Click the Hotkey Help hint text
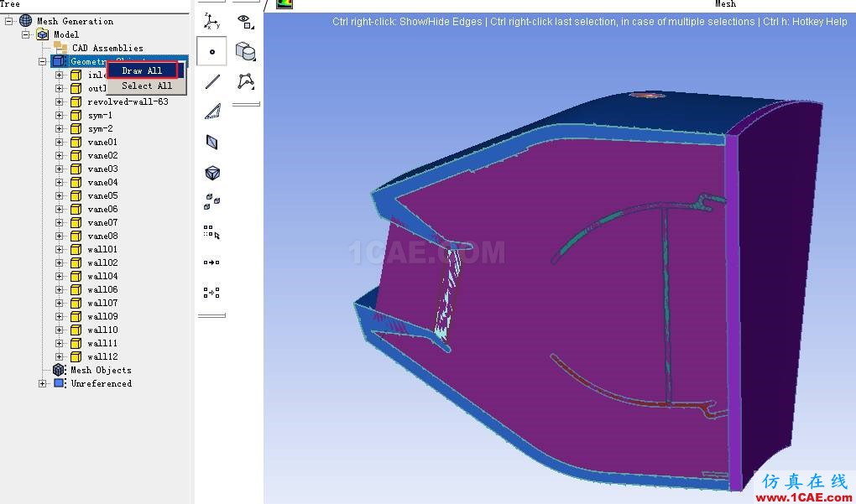This screenshot has height=504, width=856. tap(805, 22)
